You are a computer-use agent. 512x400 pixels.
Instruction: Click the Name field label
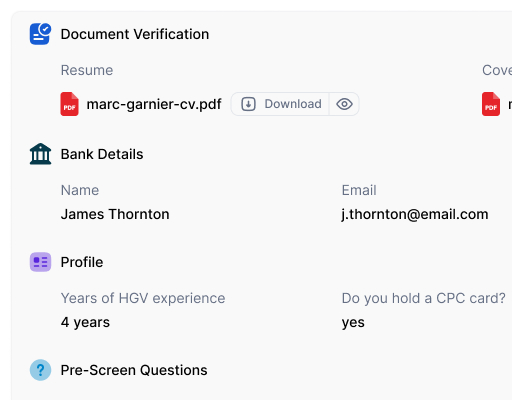pyautogui.click(x=80, y=190)
